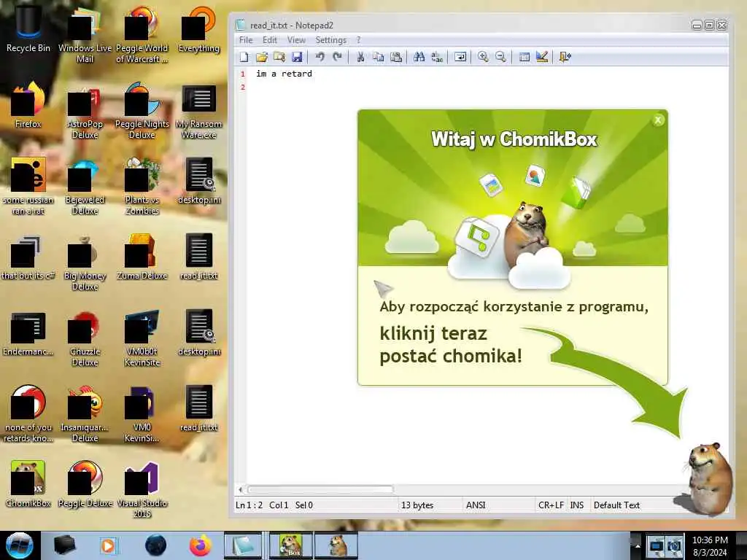
Task: Select the My Ransom Ware.exe icon
Action: tap(198, 111)
